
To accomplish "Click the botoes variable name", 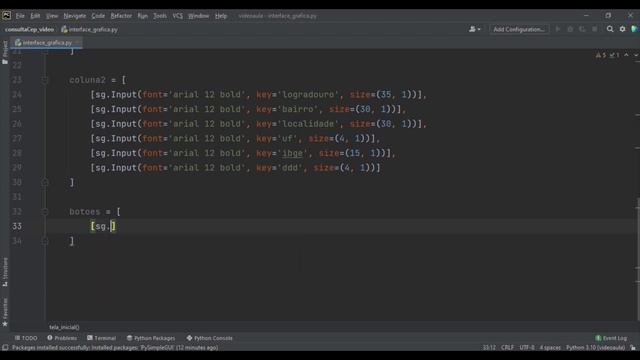I will tap(84, 212).
